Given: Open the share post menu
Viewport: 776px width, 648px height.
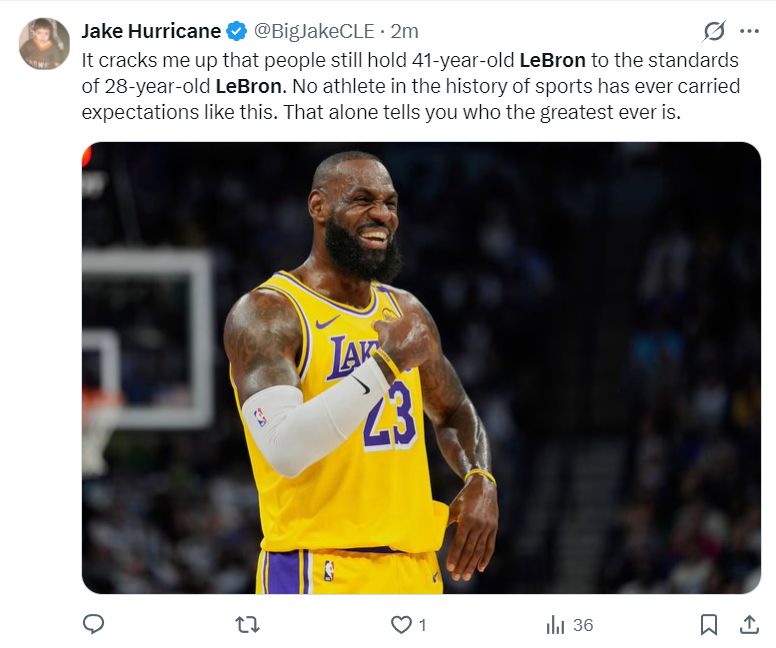Looking at the screenshot, I should 748,624.
